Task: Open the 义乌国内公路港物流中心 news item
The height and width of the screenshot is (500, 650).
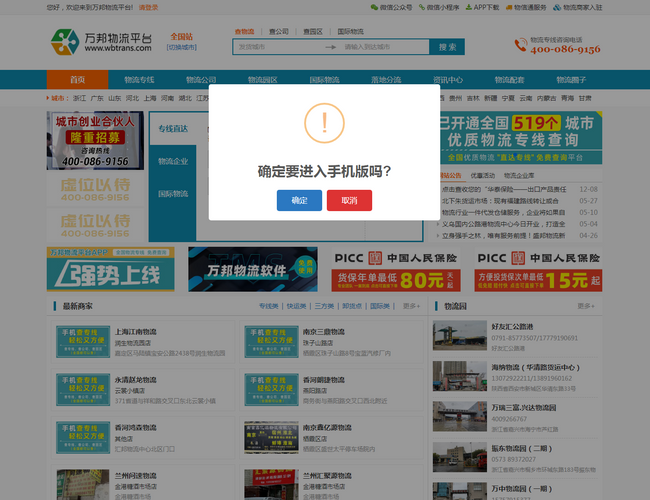Action: [x=503, y=224]
